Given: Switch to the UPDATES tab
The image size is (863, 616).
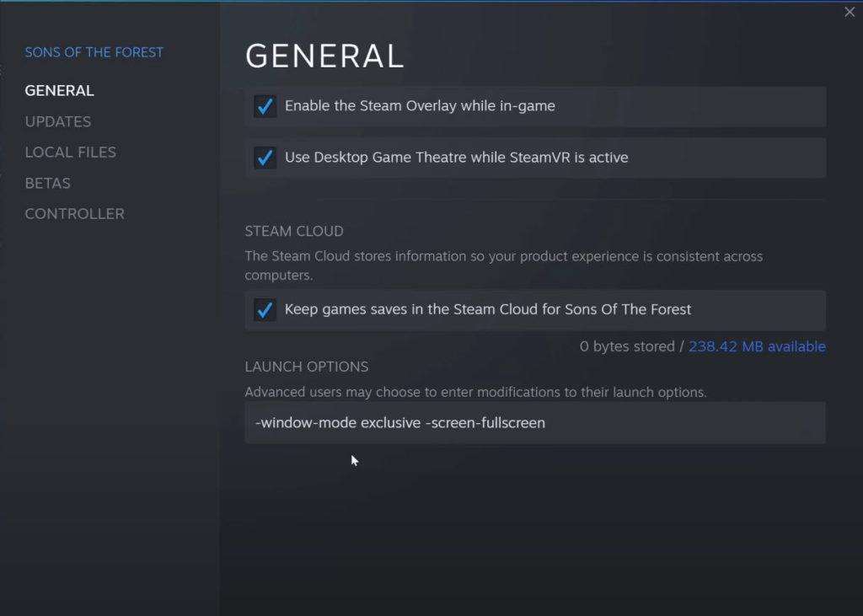Looking at the screenshot, I should [57, 121].
